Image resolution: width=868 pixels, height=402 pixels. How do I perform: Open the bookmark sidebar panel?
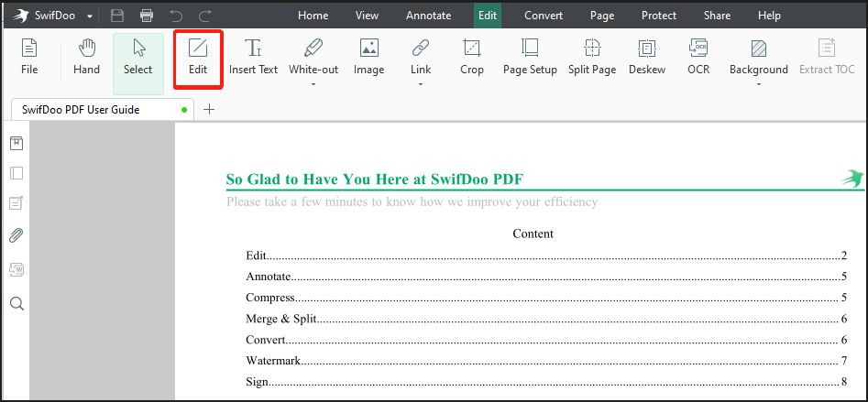tap(16, 144)
